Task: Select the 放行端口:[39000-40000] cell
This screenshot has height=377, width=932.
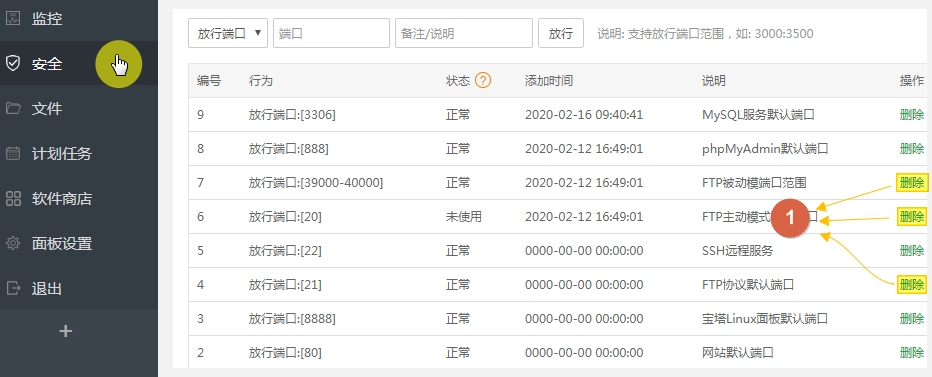Action: (316, 183)
